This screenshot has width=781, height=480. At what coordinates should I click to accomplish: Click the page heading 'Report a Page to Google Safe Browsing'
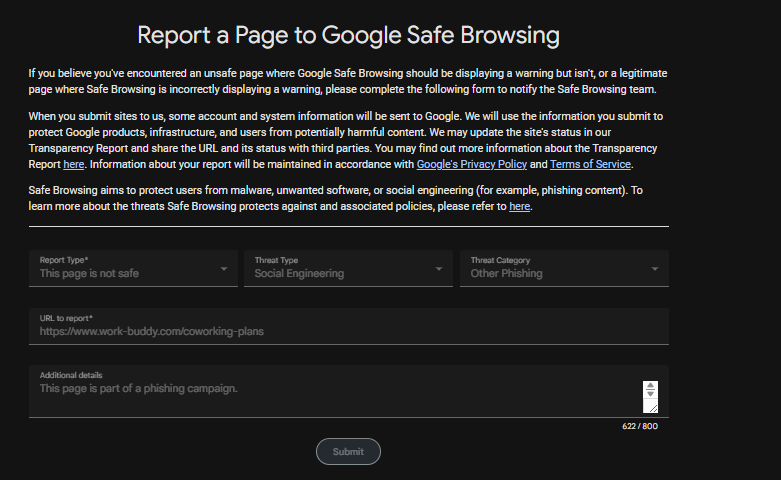[x=349, y=35]
